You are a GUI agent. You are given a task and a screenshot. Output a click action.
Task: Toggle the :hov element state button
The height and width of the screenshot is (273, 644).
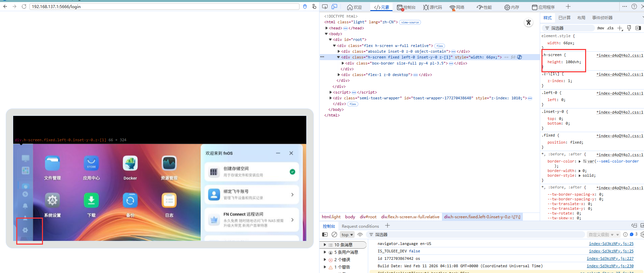600,28
